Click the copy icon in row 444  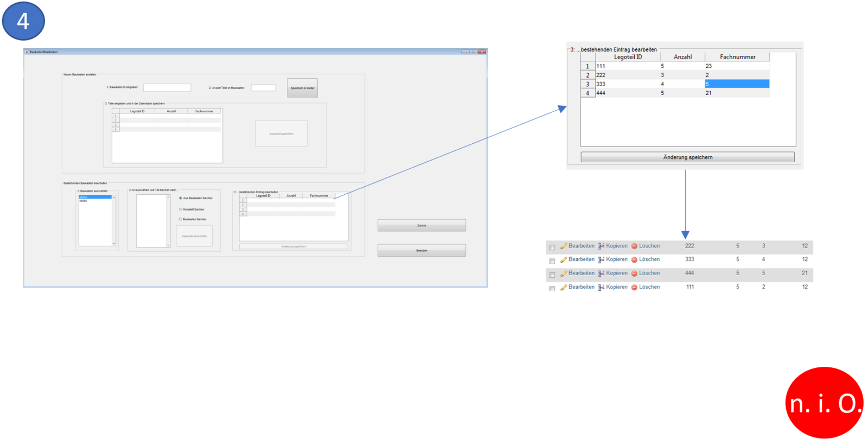(601, 273)
